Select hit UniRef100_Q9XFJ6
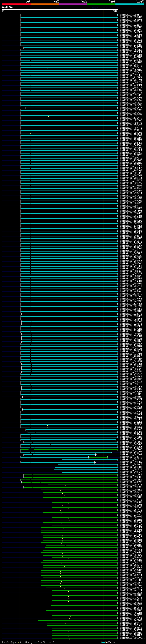Viewport: 146px width, 644px height. click(x=131, y=459)
